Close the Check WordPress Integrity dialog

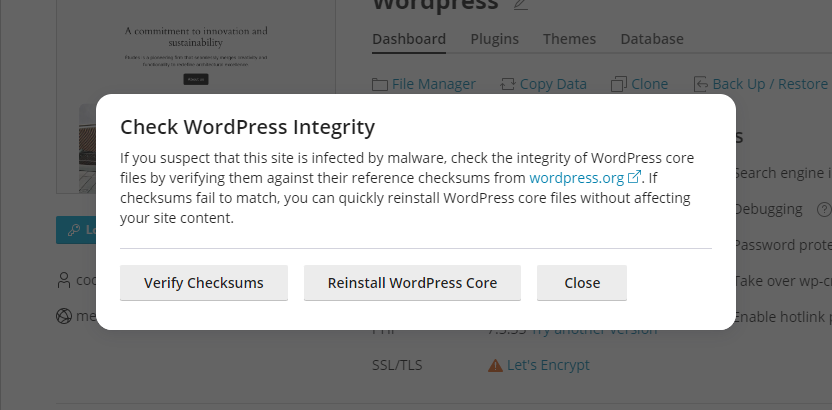coord(581,283)
